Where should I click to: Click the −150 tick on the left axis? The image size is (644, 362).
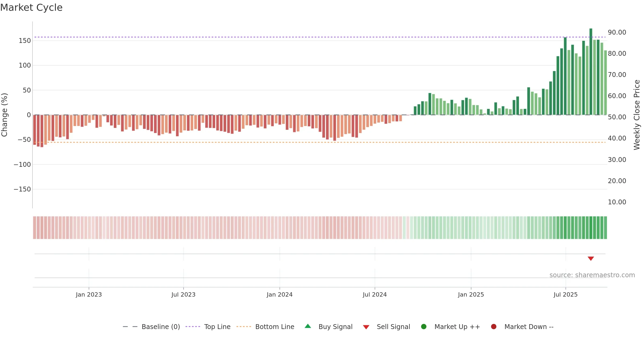point(22,189)
